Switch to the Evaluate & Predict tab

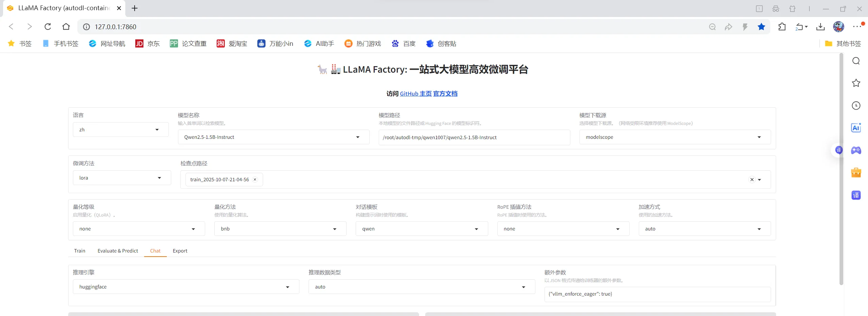pos(118,251)
